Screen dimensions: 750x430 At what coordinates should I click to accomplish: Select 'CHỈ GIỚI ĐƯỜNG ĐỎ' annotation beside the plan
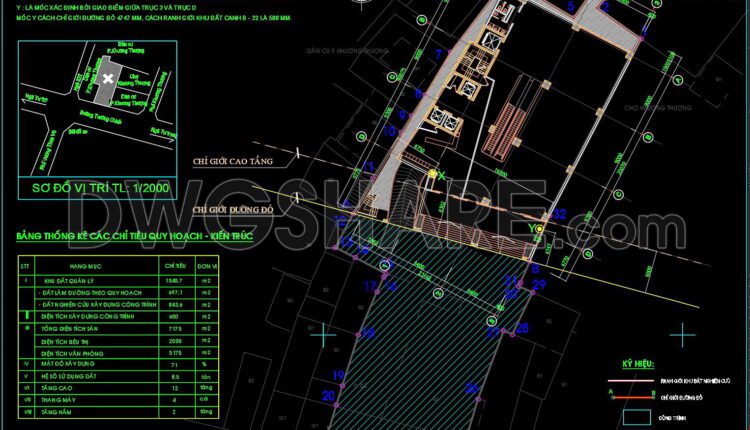(x=233, y=210)
